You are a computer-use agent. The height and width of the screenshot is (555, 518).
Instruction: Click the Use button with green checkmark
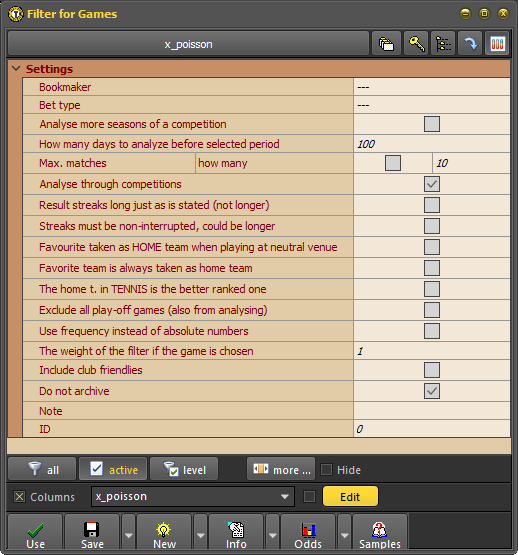pyautogui.click(x=35, y=533)
